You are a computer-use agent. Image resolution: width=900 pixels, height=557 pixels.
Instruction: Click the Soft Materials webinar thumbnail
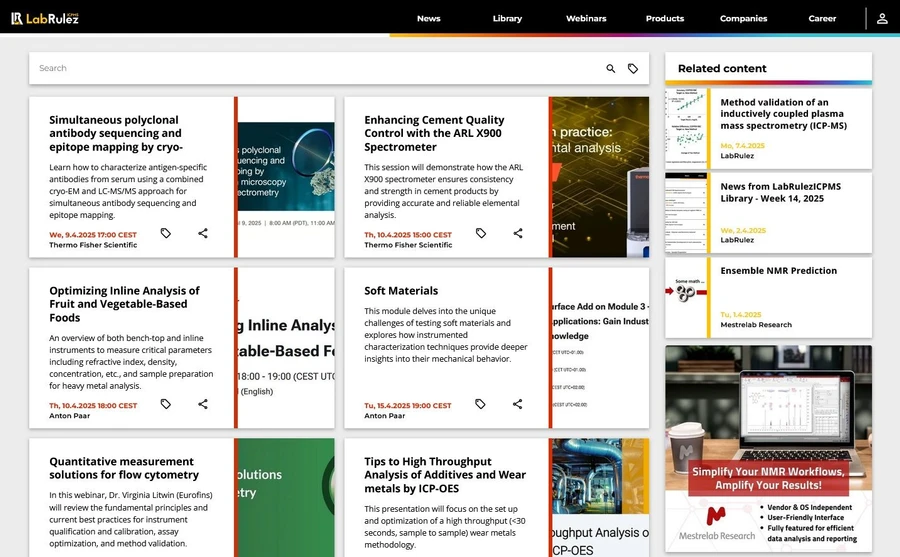click(600, 348)
